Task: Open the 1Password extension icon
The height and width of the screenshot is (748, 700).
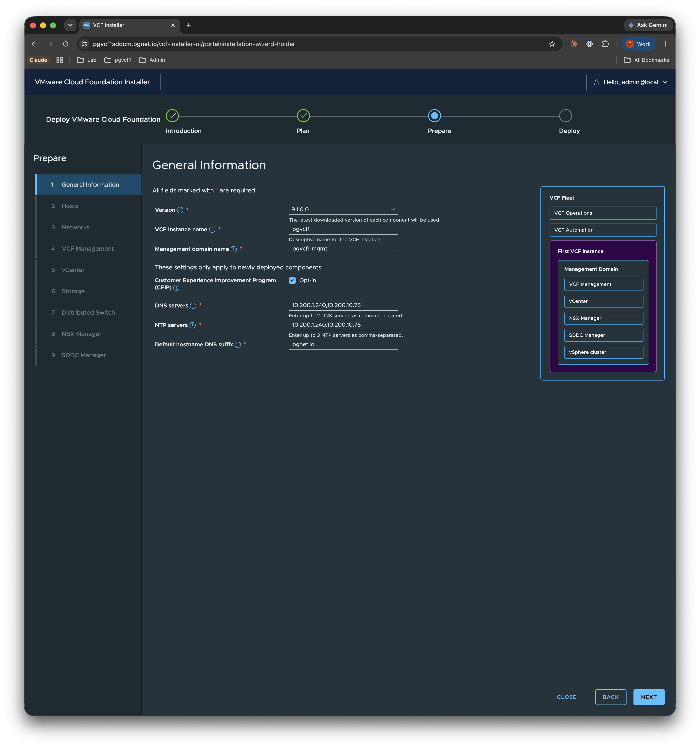Action: pos(589,44)
